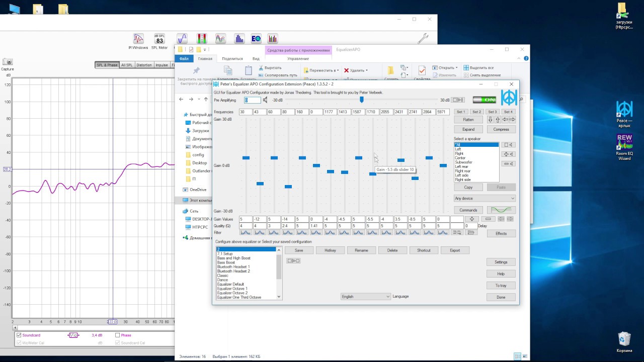Click the pre-amp export arrow icon
Image resolution: width=644 pixels, height=362 pixels.
(x=457, y=100)
